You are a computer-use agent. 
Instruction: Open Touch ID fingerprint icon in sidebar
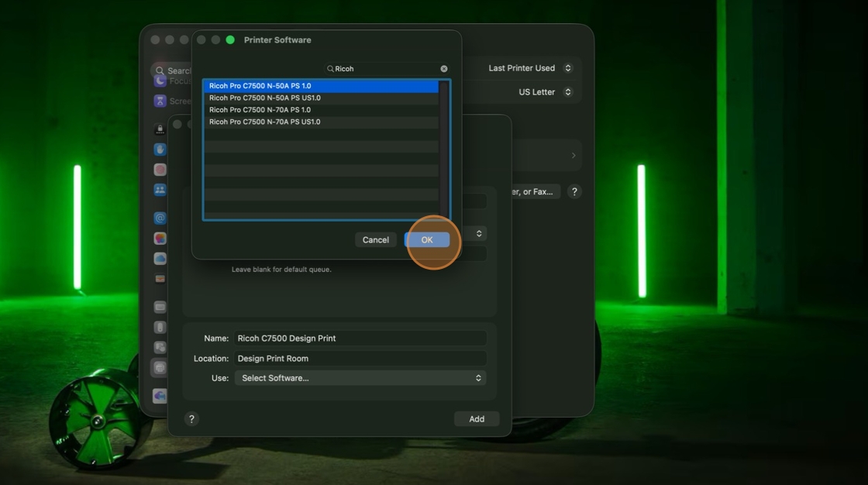160,170
